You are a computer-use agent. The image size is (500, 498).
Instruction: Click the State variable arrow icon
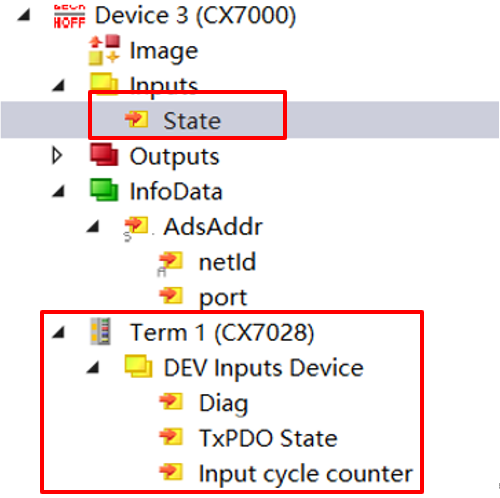pos(136,119)
